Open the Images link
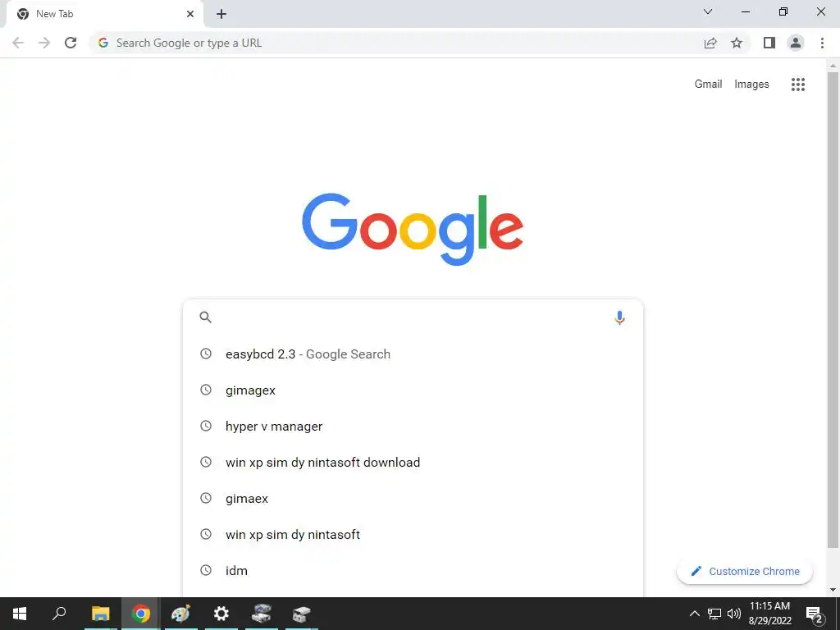This screenshot has width=840, height=630. pyautogui.click(x=751, y=84)
